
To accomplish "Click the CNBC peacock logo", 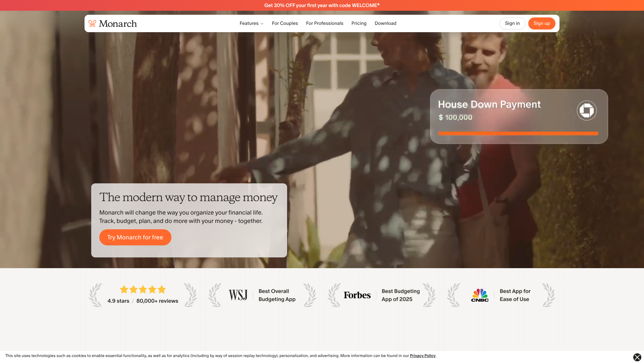I will click(480, 295).
